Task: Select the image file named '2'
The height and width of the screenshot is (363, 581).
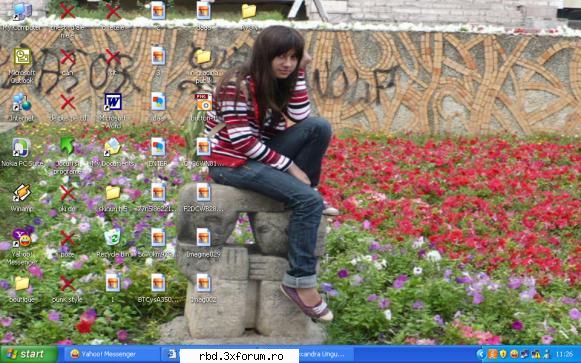Action: 158,11
